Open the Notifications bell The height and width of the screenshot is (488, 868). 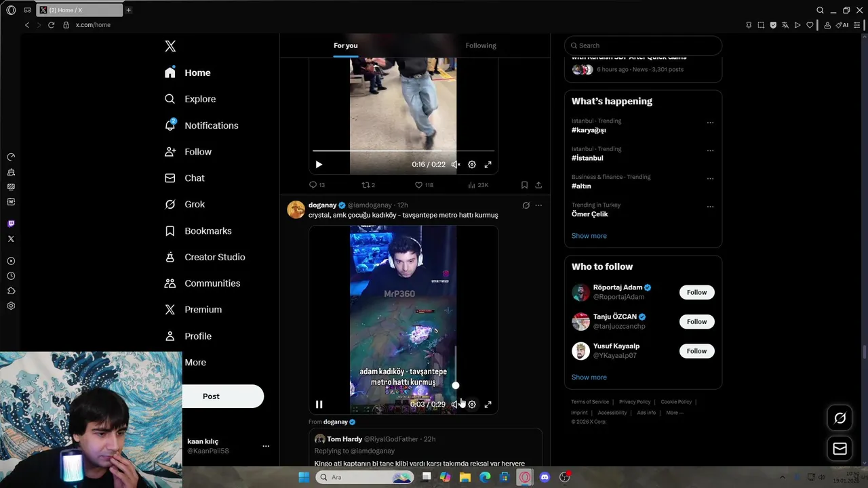tap(201, 125)
